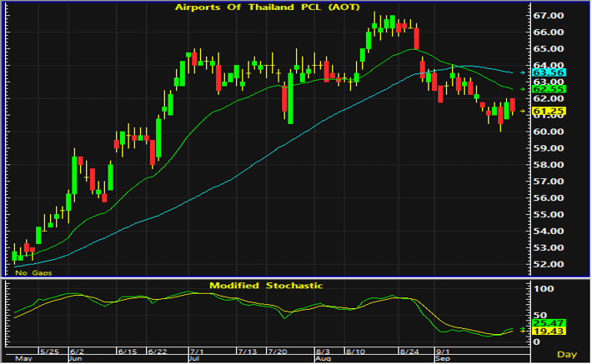Click the 60.00 price axis label
Viewport: 592px width, 364px height.
(548, 132)
